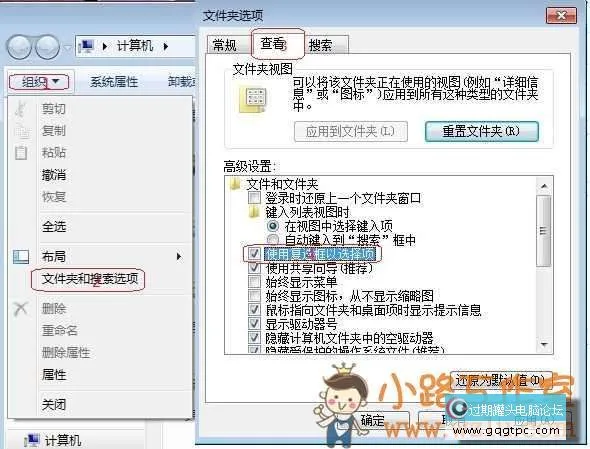Screen dimensions: 590x449
Task: Expand the arrow before 计算机 in address bar
Action: [x=105, y=47]
